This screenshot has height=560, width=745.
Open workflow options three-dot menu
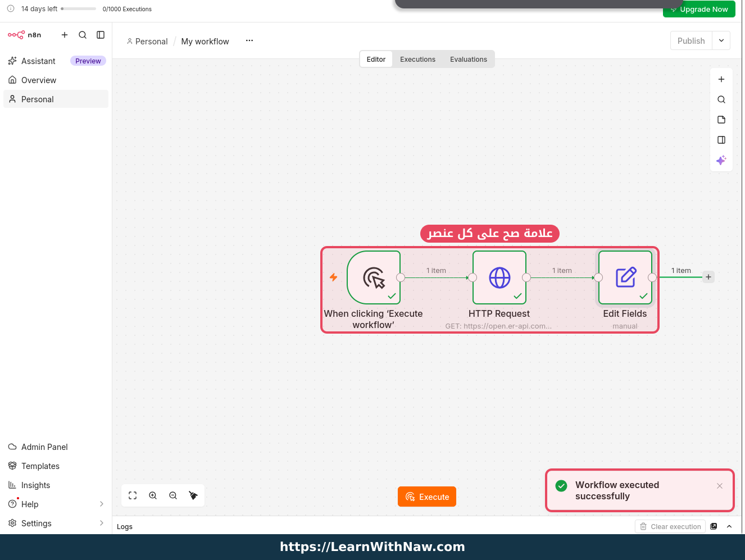249,40
